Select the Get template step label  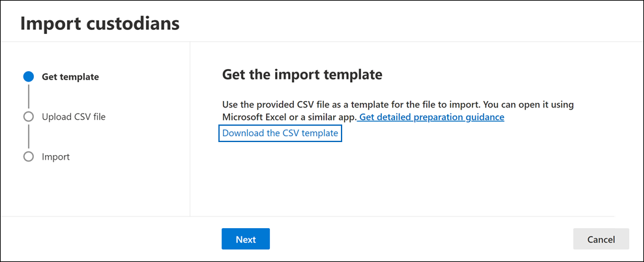tap(70, 77)
